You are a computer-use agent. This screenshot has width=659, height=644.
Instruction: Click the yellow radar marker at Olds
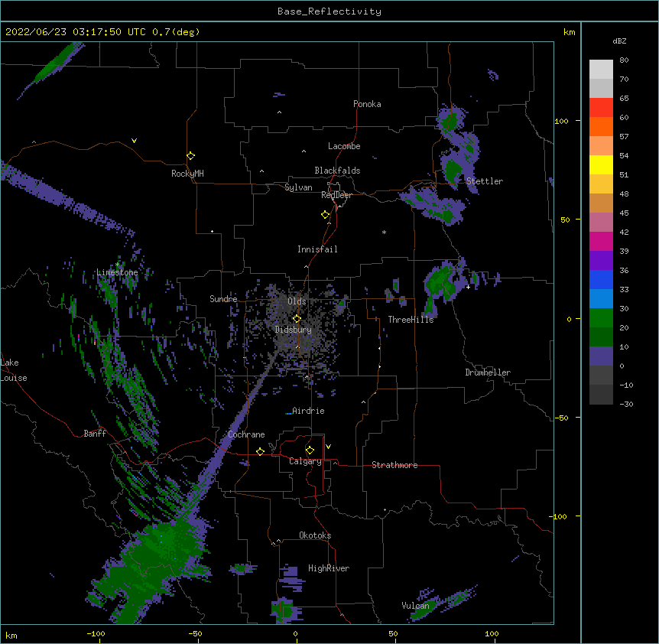click(x=297, y=318)
